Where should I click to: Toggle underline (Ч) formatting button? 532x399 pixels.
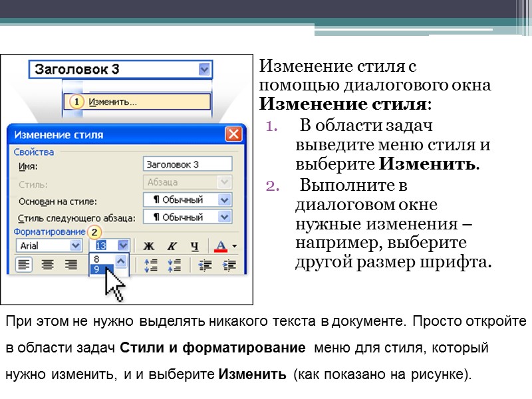pyautogui.click(x=195, y=245)
